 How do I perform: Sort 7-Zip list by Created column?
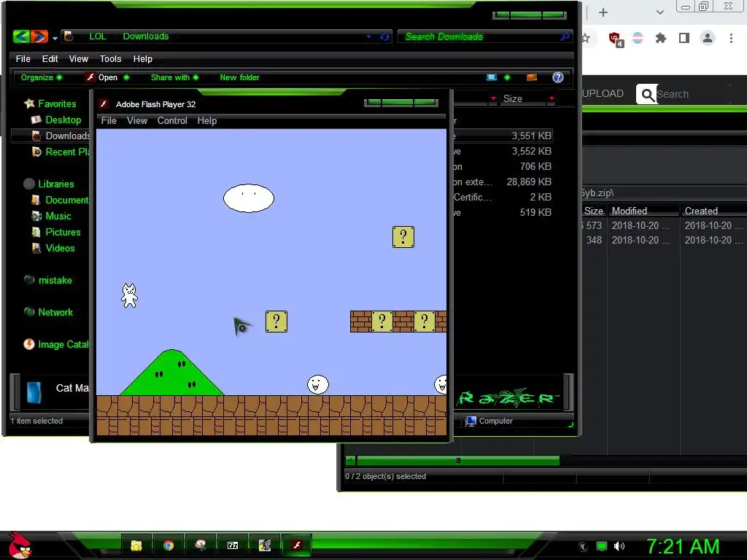713,211
